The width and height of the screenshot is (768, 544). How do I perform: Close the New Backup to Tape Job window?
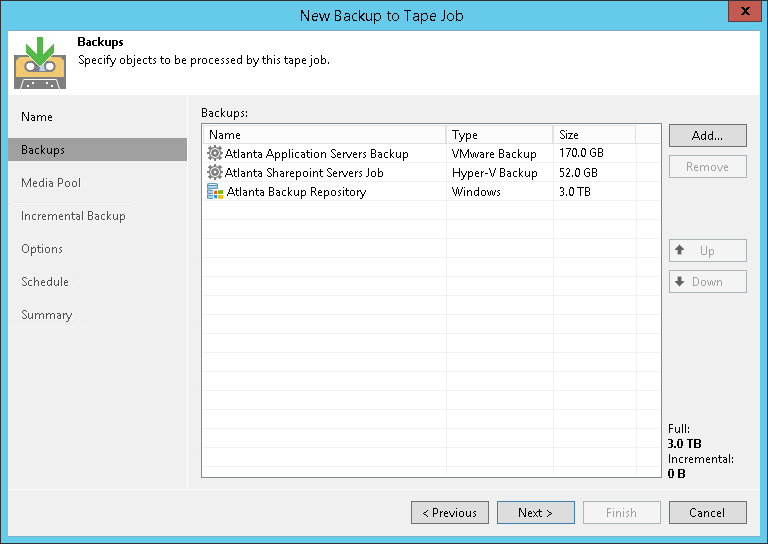(x=742, y=11)
